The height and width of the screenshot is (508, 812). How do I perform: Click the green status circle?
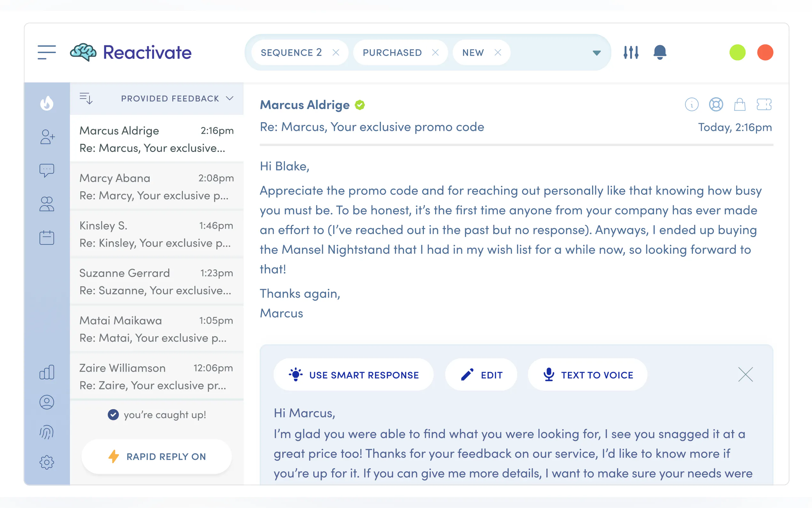(x=737, y=52)
